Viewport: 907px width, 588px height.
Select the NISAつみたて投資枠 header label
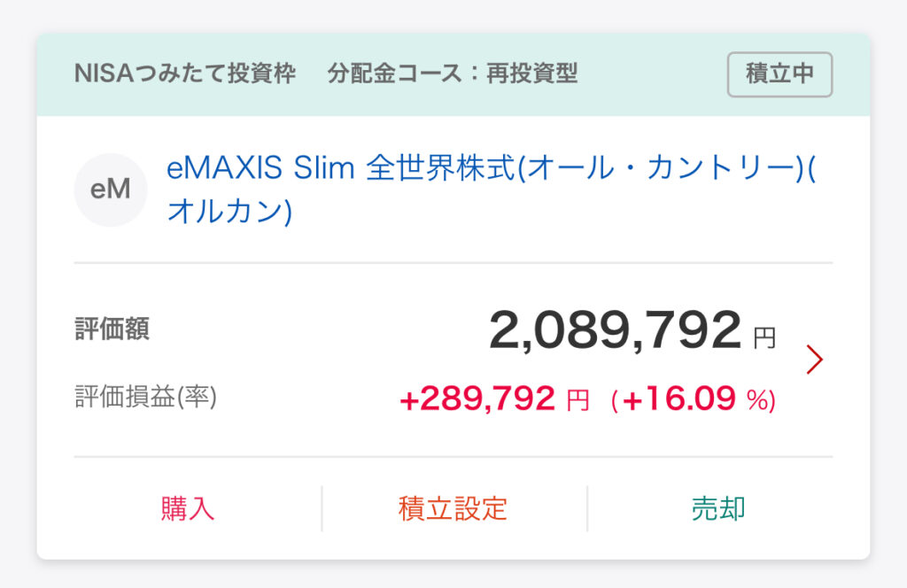pyautogui.click(x=185, y=73)
